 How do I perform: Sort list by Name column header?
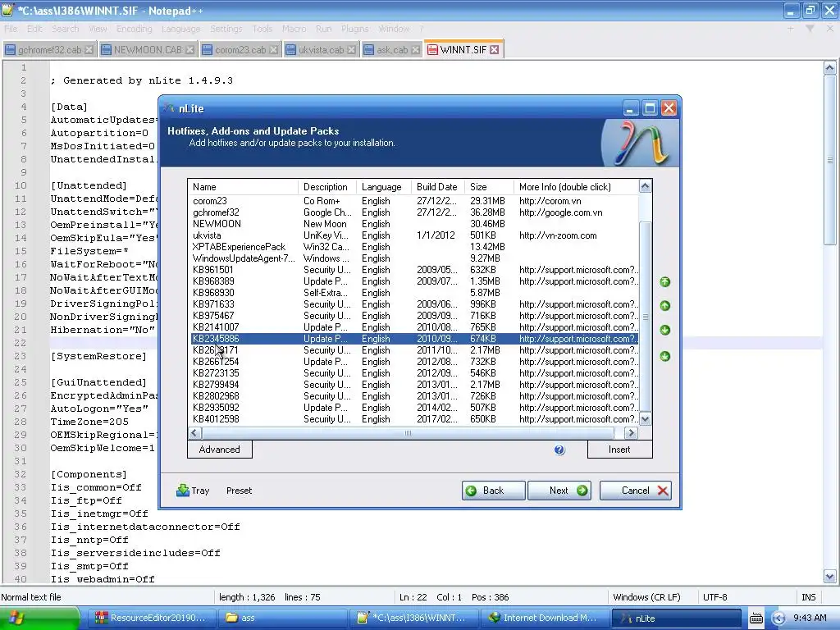[243, 187]
